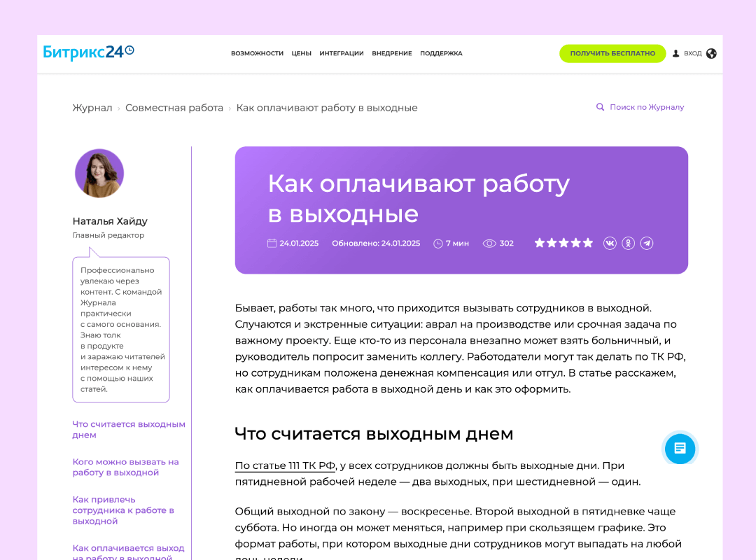Click Обновлено: 24.01.2025 text
756x560 pixels.
(376, 244)
